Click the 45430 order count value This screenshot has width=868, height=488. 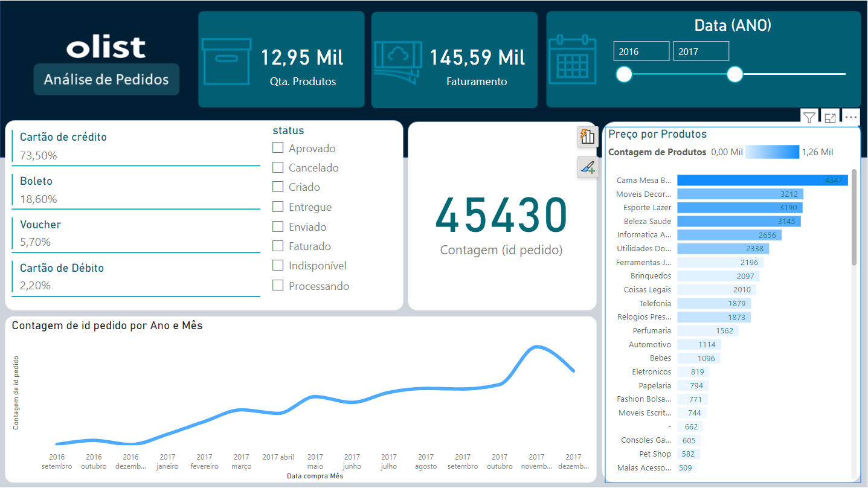click(x=502, y=216)
